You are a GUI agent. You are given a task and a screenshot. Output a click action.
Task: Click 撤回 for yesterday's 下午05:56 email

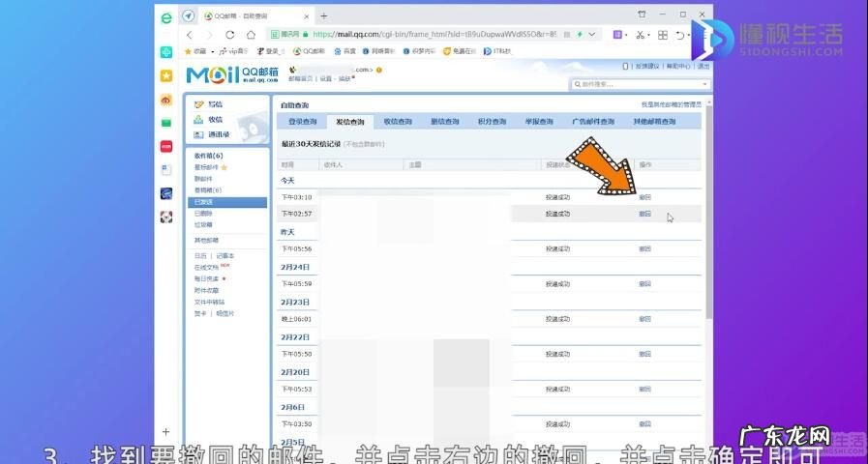point(644,248)
